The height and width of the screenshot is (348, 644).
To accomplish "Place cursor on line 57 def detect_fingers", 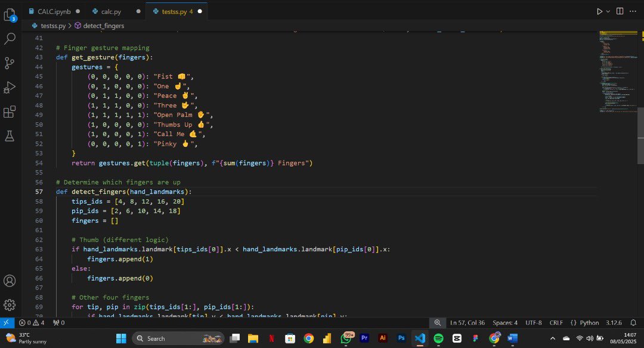I will click(x=123, y=192).
